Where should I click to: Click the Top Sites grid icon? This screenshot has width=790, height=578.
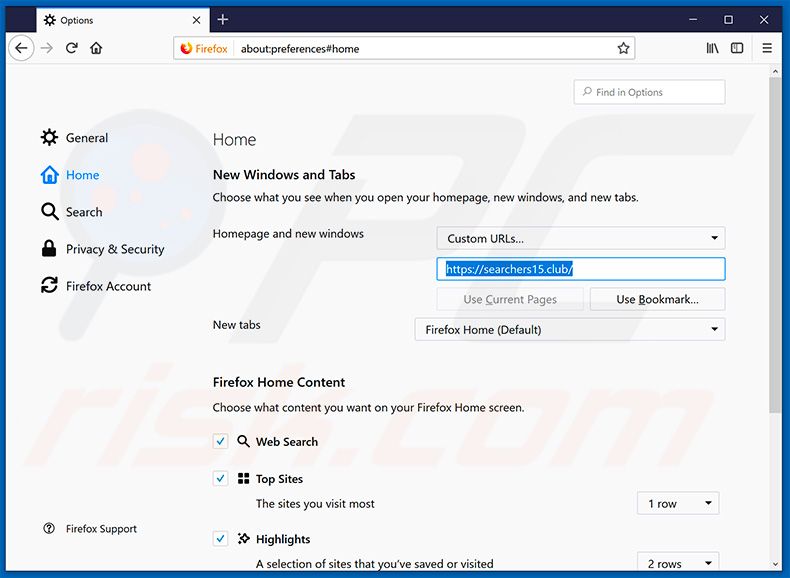(243, 479)
